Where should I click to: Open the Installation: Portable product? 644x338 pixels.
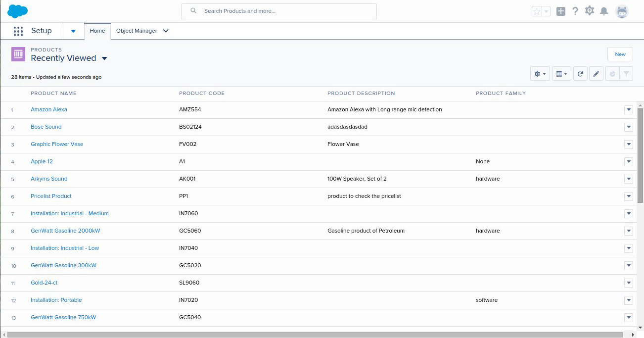[56, 300]
